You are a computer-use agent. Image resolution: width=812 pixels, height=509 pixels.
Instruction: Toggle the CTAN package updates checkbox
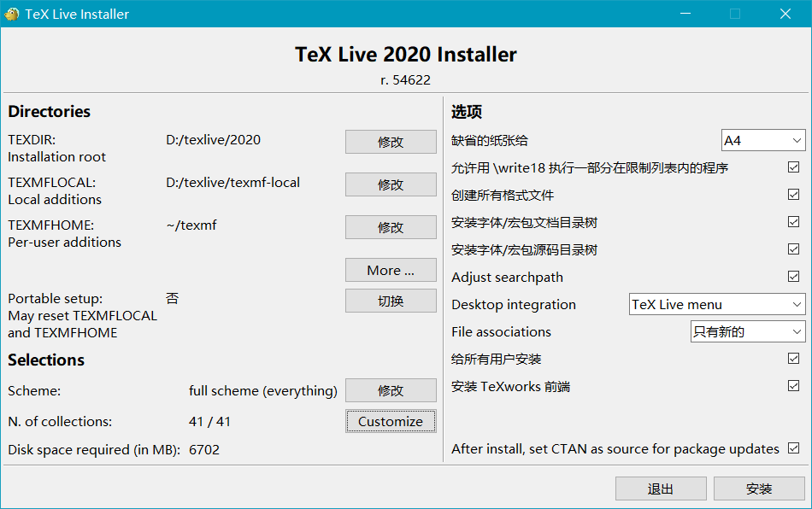pos(794,448)
